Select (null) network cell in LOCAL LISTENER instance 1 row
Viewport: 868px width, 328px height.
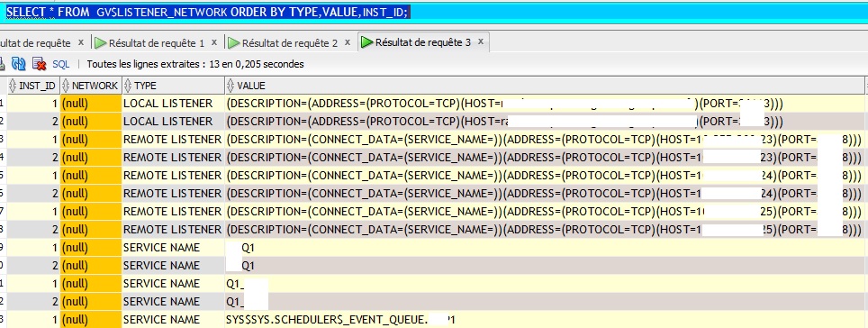click(90, 104)
